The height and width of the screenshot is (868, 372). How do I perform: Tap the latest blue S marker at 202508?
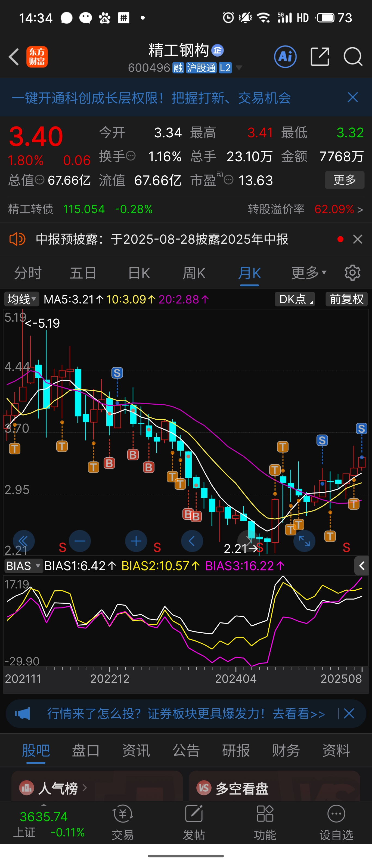click(362, 429)
